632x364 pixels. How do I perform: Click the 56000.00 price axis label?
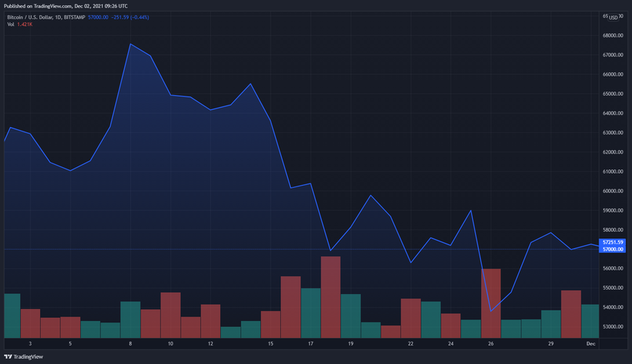(x=613, y=268)
